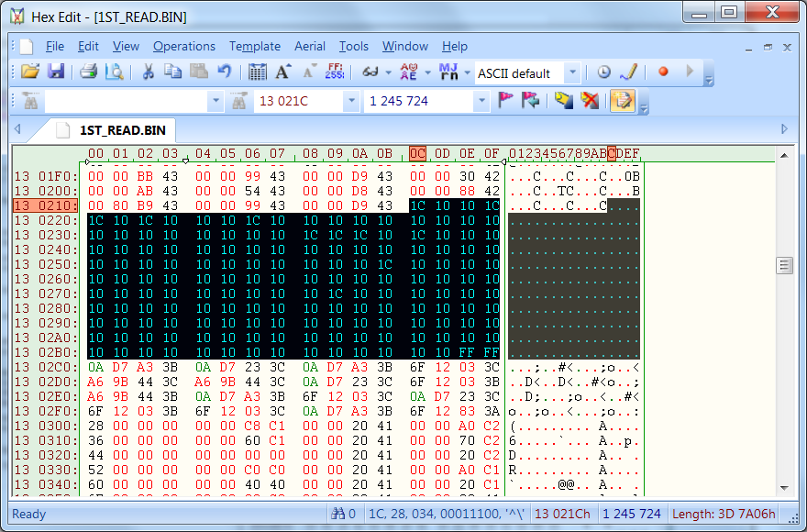Click the MJ rn control chars icon
The image size is (807, 532).
(x=448, y=72)
